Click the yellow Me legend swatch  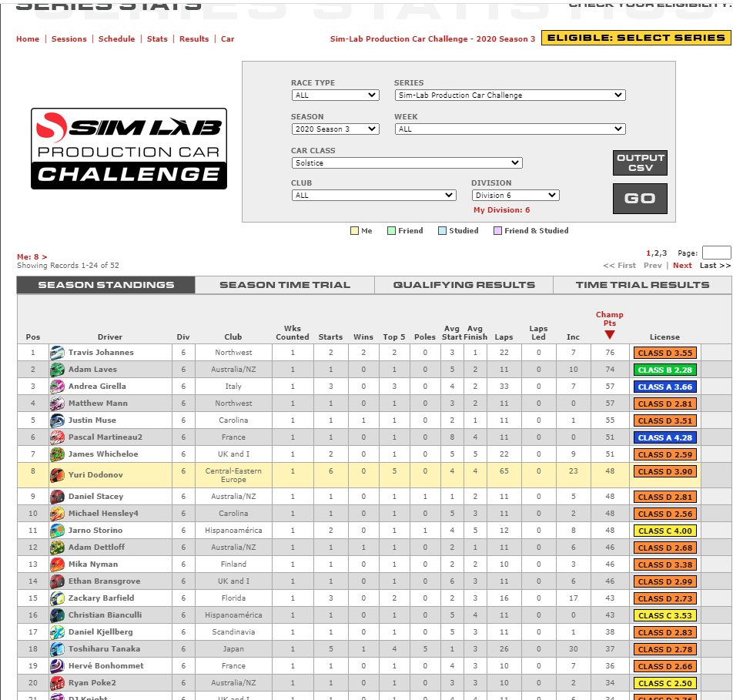point(354,230)
